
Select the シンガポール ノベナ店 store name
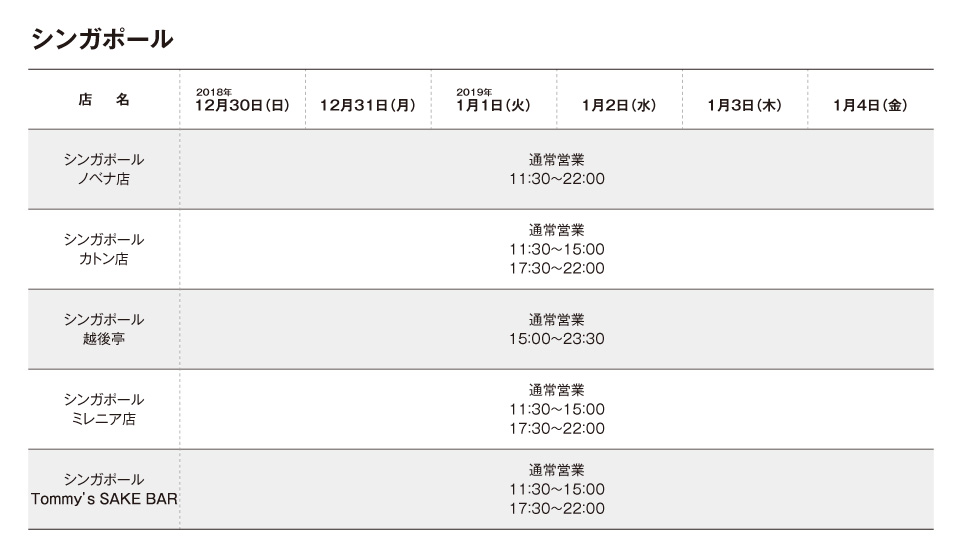(x=104, y=169)
